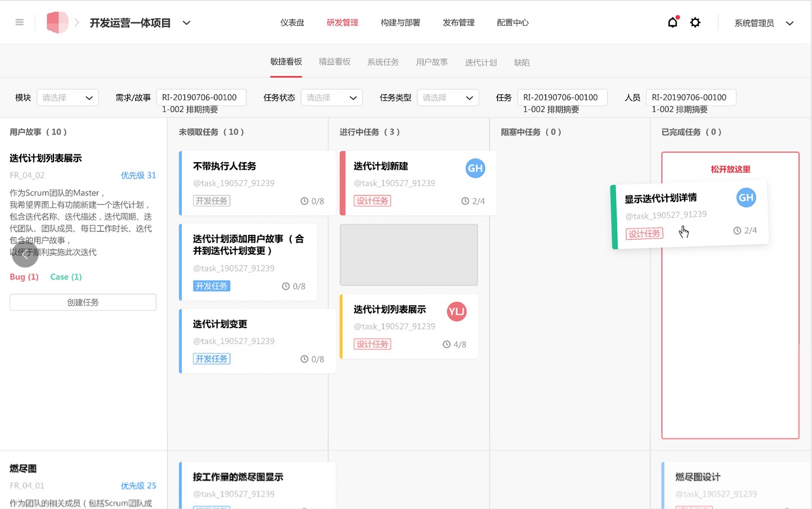The width and height of the screenshot is (812, 509).
Task: Click the clock icon on the 迭代计划变更 card
Action: pos(304,359)
